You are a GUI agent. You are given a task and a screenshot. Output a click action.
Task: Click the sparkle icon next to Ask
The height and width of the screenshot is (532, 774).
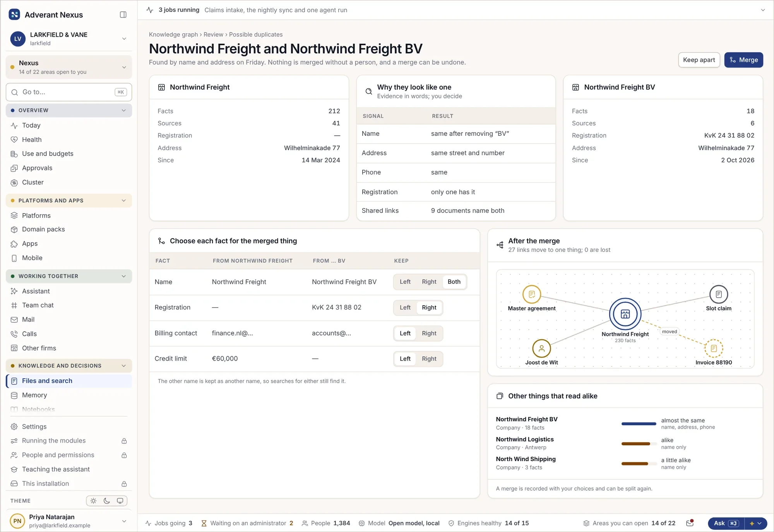point(752,523)
